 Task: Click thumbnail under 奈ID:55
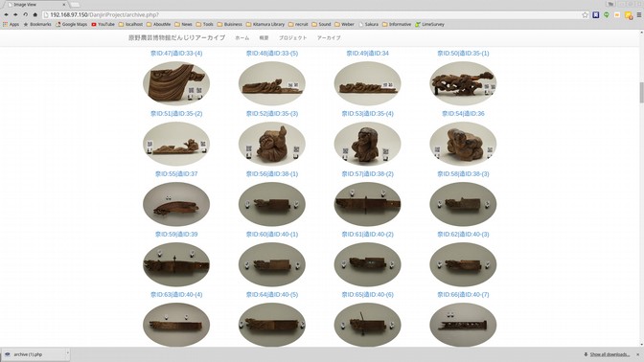176,204
